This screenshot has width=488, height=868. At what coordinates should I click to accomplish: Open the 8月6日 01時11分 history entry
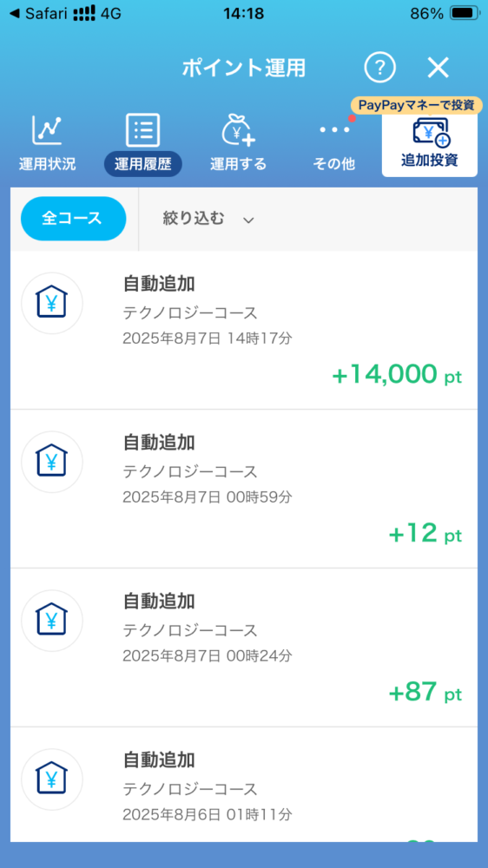[244, 785]
